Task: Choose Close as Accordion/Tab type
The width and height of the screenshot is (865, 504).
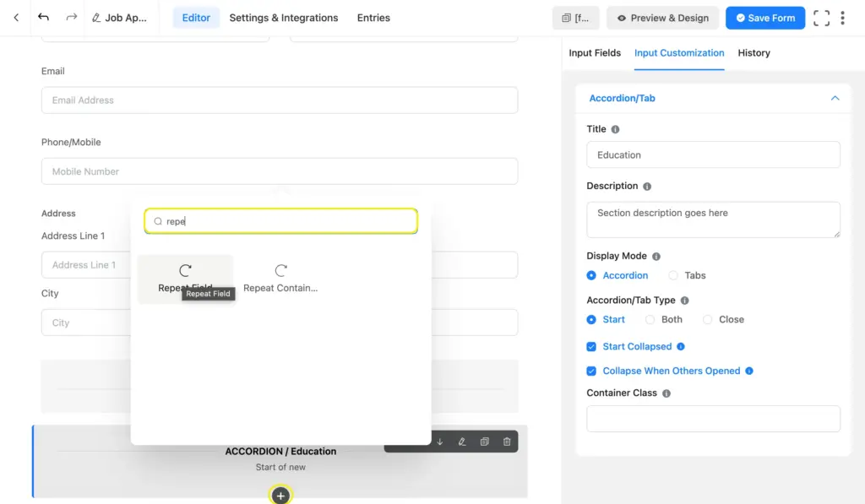Action: tap(708, 319)
